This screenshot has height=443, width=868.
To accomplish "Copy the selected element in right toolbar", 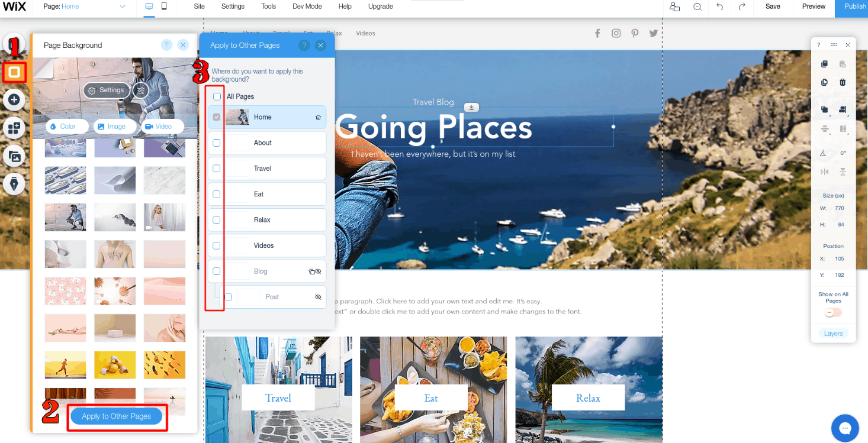I will coord(824,64).
